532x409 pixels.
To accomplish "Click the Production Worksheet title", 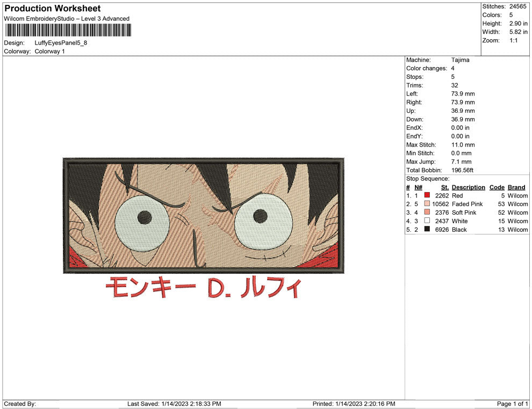I will tap(52, 8).
